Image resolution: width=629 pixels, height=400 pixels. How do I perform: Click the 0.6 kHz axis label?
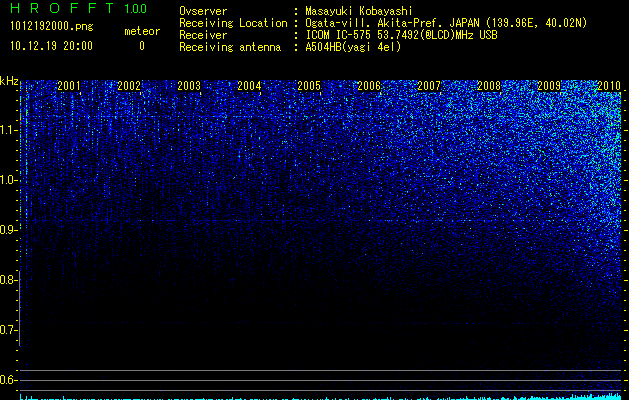8,380
